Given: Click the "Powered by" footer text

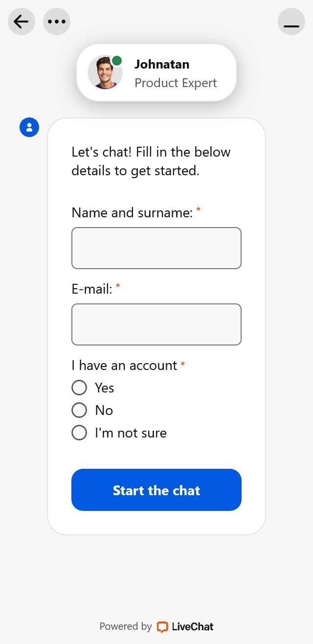Looking at the screenshot, I should [x=126, y=626].
